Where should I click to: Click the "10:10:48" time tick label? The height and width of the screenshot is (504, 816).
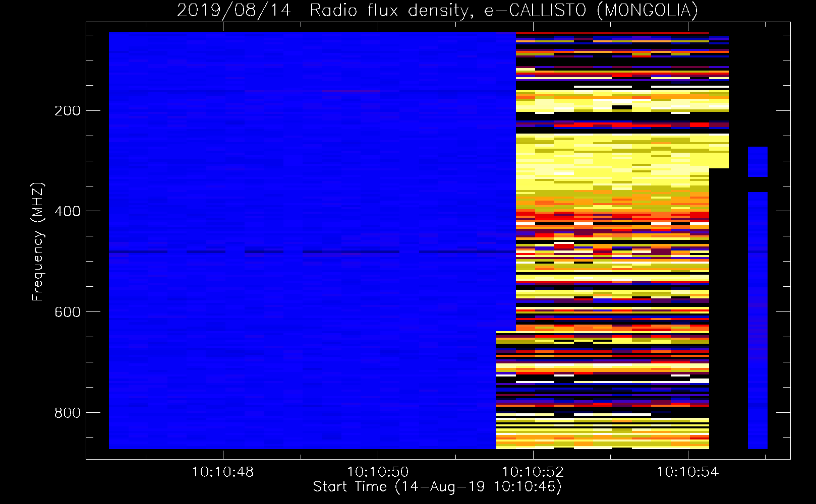coord(223,472)
